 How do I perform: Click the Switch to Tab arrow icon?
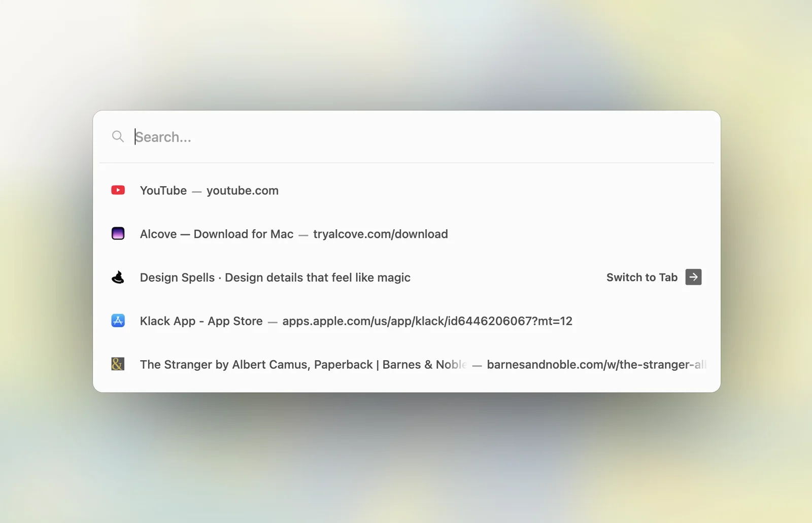point(694,277)
